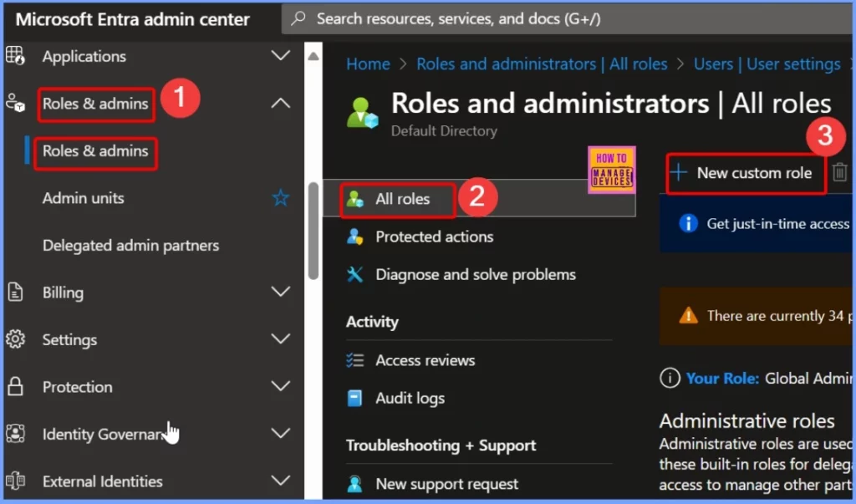Click the delete trash can icon
Viewport: 856px width, 504px height.
pos(839,172)
